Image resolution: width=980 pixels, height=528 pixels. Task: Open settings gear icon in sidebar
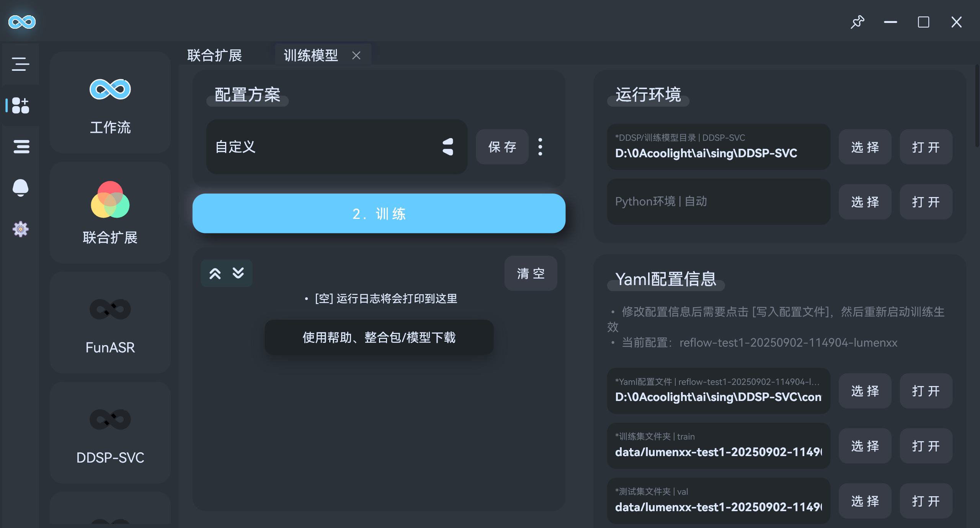click(x=21, y=229)
